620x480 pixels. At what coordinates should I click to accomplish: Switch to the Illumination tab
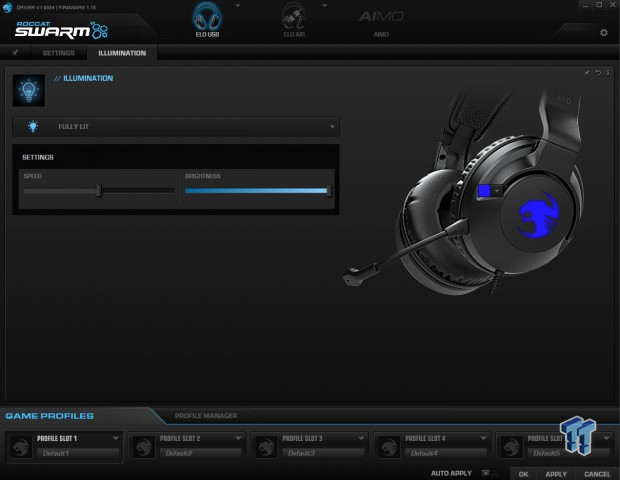[x=122, y=53]
